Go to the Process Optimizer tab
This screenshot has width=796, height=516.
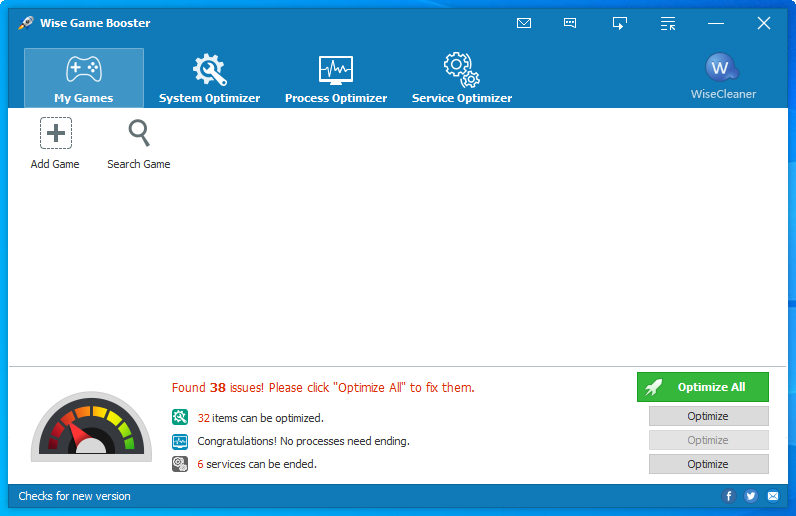coord(335,78)
